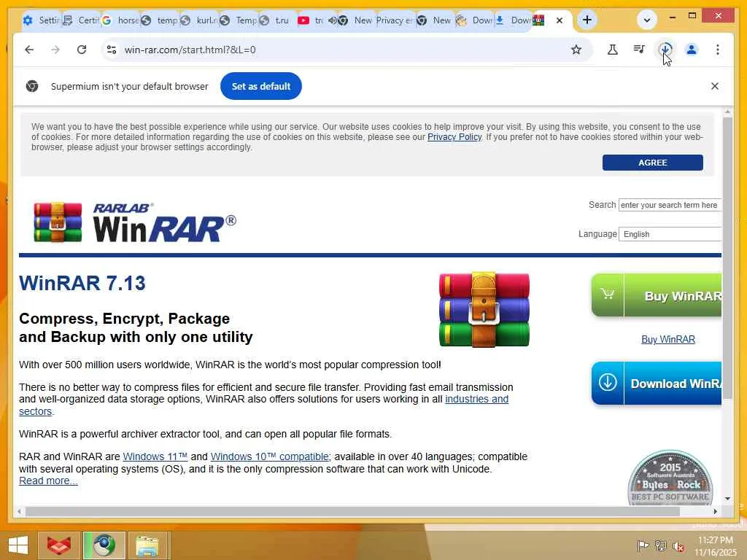The image size is (747, 560).
Task: Click the RARLAB WinRAR logo
Action: (x=134, y=222)
